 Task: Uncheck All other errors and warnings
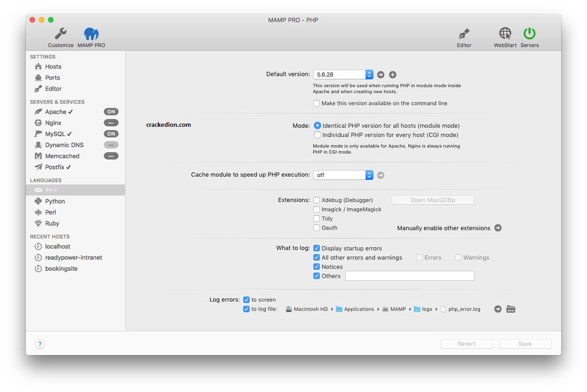click(317, 257)
